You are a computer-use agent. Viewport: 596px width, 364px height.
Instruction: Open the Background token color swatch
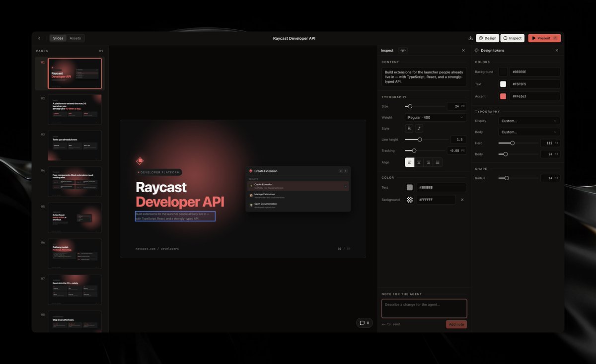[x=503, y=72]
